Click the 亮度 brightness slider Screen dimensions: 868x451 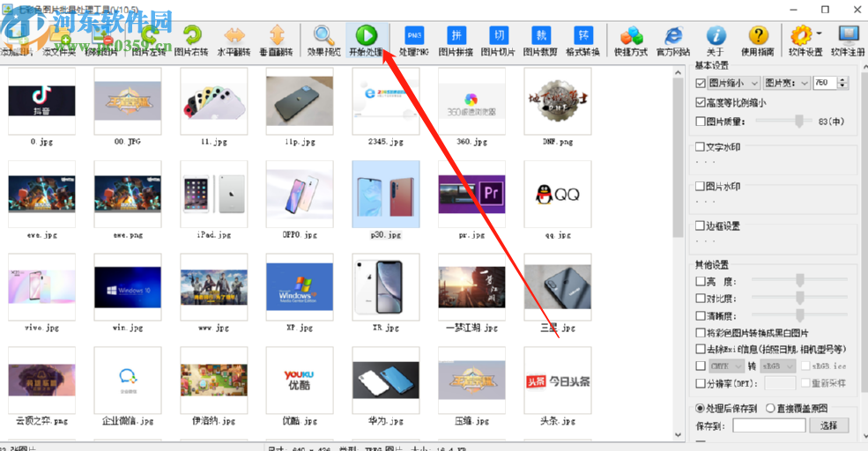coord(798,281)
